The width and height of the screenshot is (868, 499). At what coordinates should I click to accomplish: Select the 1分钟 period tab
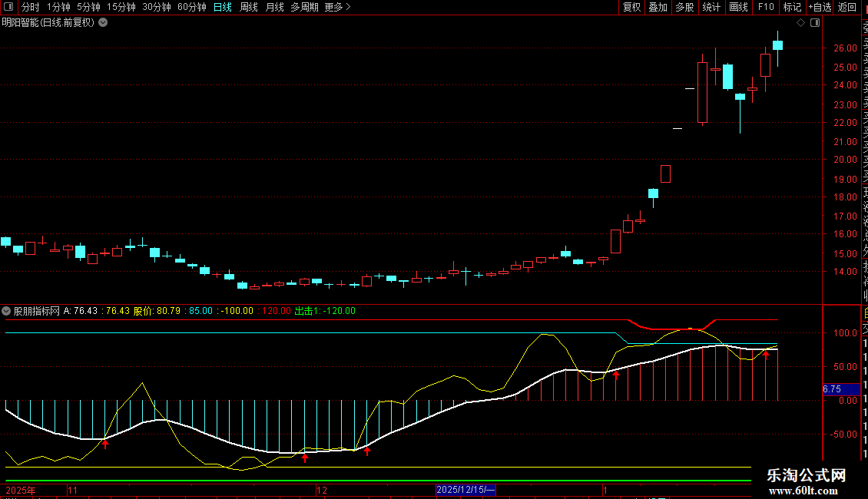point(58,7)
